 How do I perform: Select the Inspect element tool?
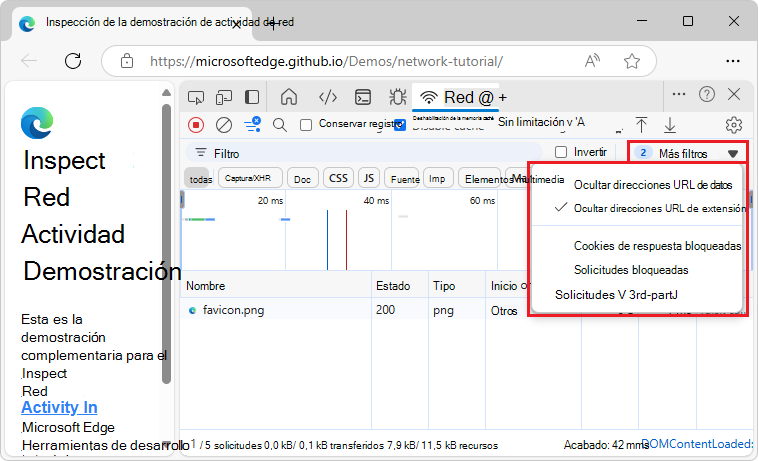point(196,98)
